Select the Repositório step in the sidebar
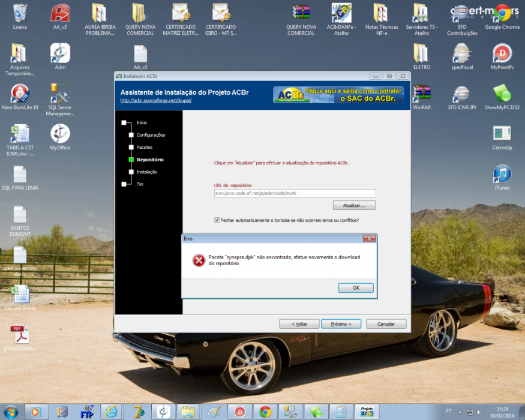This screenshot has height=420, width=525. pos(150,160)
